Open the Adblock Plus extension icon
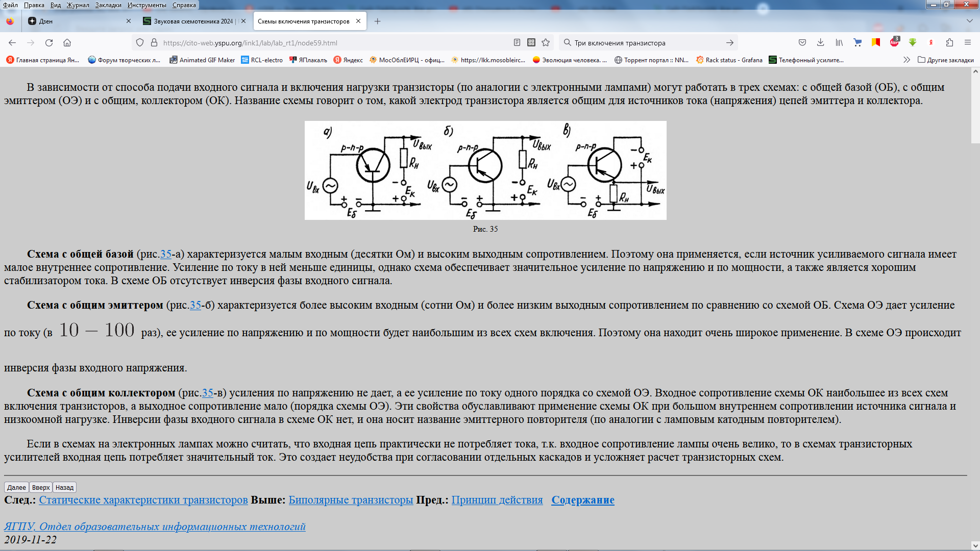Image resolution: width=980 pixels, height=551 pixels. (894, 43)
